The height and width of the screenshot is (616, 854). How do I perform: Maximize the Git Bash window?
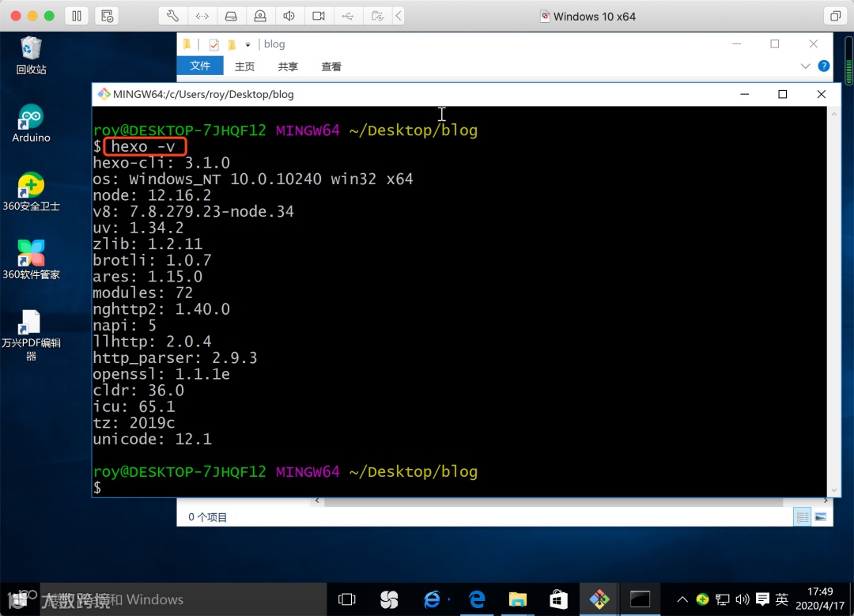tap(783, 94)
